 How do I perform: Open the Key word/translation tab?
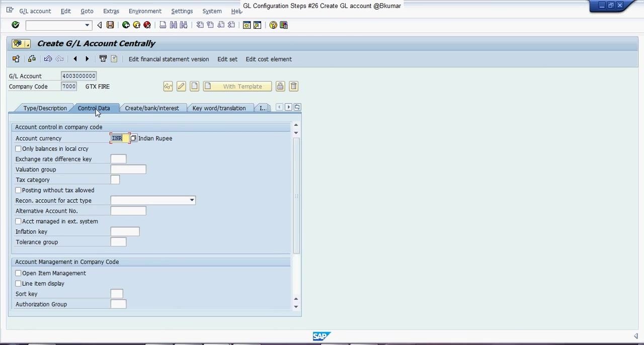click(219, 108)
